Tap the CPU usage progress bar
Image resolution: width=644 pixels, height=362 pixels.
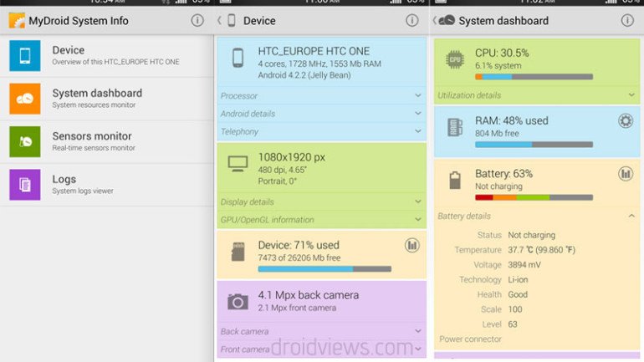pos(534,77)
